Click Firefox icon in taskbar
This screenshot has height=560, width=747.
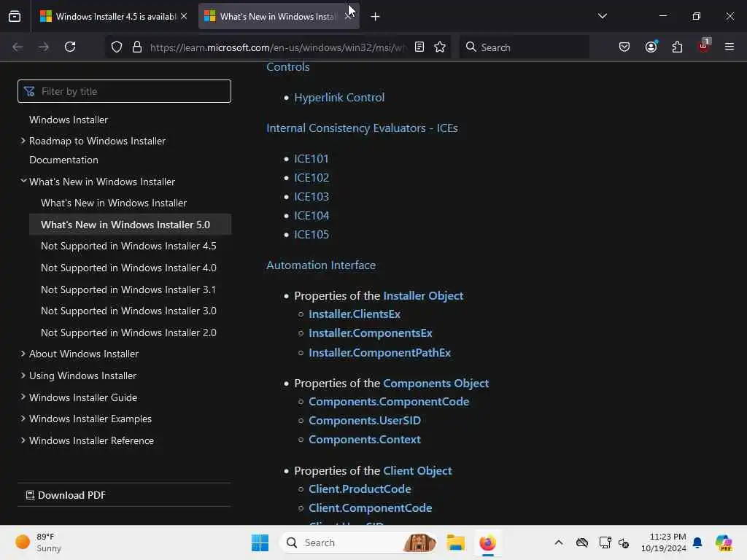[x=487, y=542]
